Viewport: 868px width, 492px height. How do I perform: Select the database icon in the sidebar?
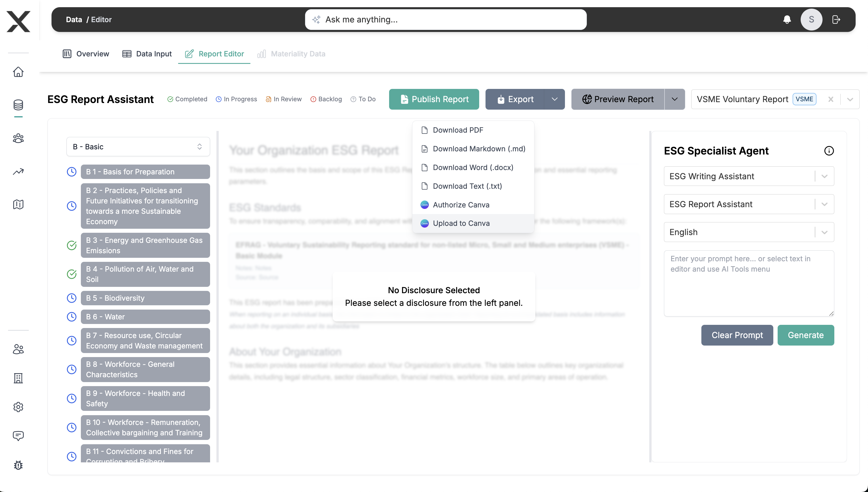[19, 105]
